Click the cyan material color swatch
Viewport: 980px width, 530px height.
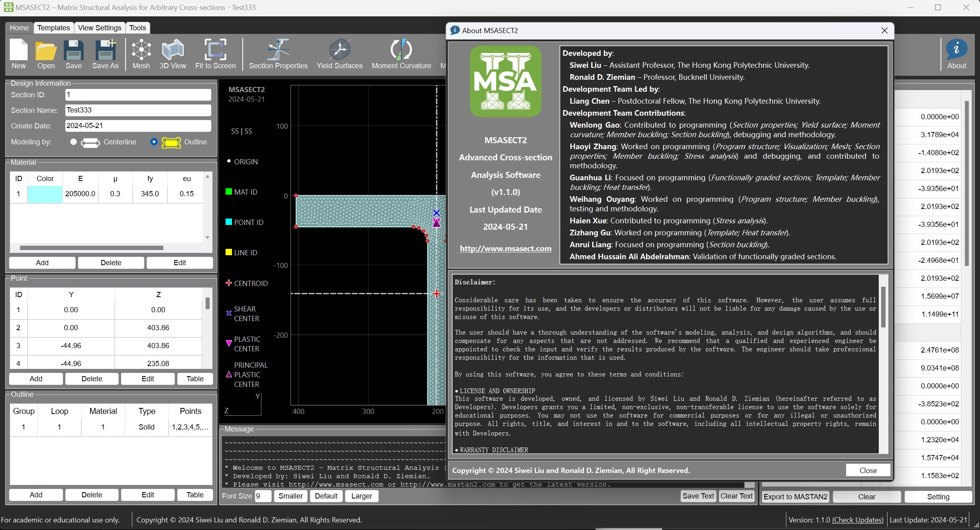pyautogui.click(x=45, y=194)
